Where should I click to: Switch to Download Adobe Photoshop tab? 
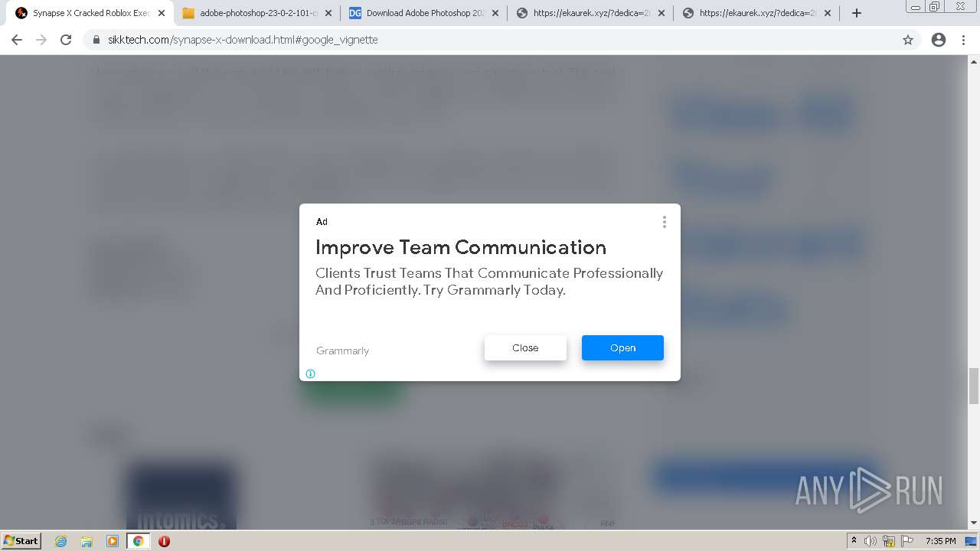tap(425, 13)
